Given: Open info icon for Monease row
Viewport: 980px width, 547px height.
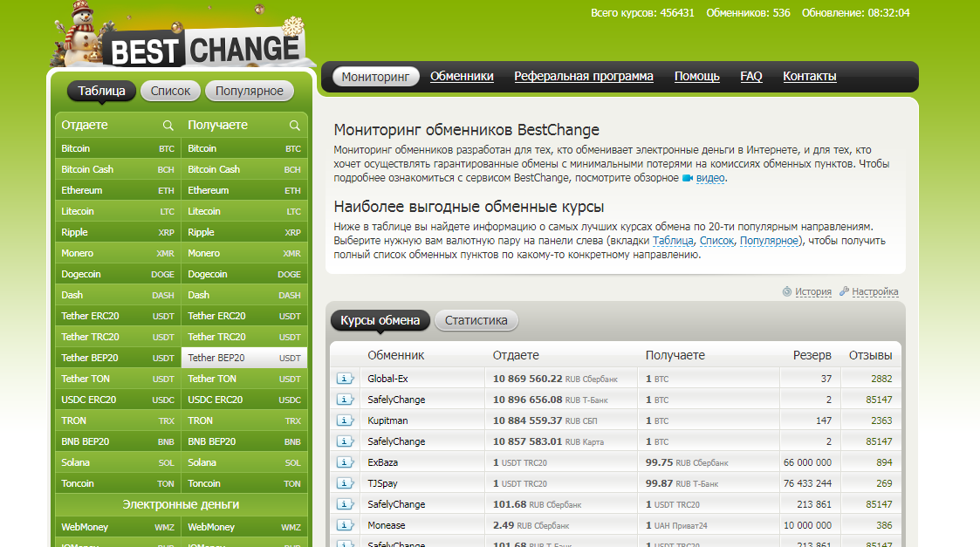Looking at the screenshot, I should coord(345,525).
